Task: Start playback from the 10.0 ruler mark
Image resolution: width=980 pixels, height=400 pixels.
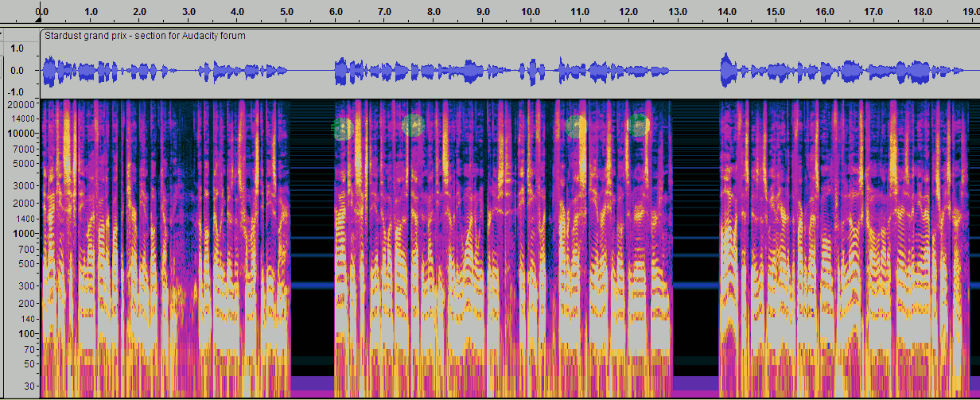Action: click(x=531, y=12)
